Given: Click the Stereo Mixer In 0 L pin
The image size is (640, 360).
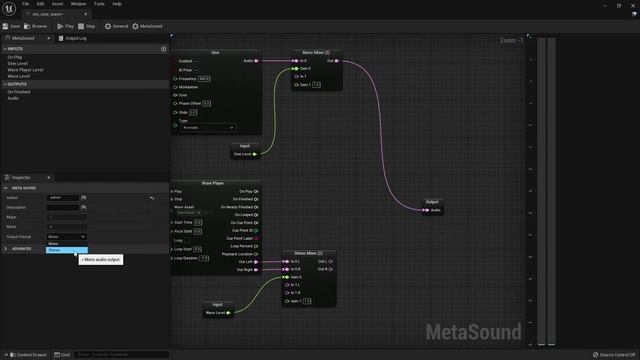Looking at the screenshot, I should tap(286, 261).
